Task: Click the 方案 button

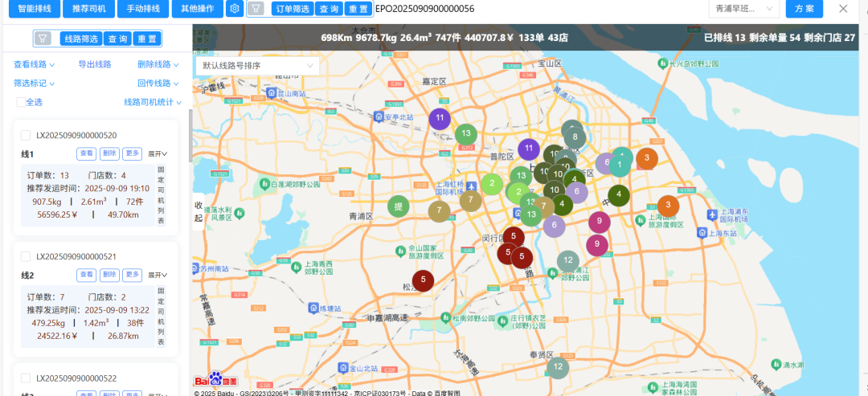Action: coord(804,9)
